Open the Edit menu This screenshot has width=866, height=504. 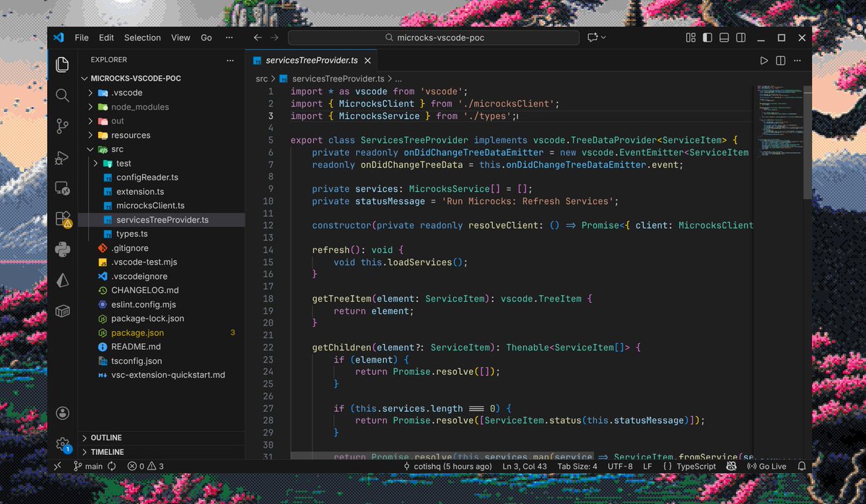coord(107,37)
